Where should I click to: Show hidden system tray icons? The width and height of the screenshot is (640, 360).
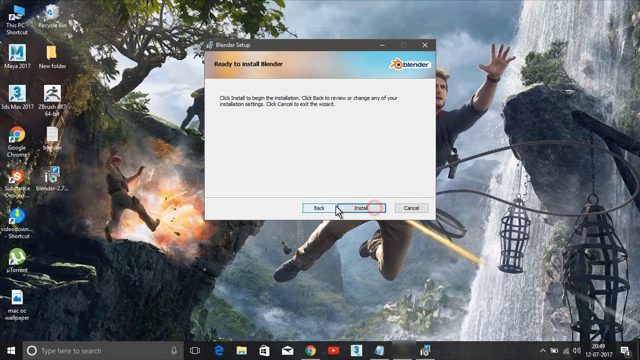point(542,351)
